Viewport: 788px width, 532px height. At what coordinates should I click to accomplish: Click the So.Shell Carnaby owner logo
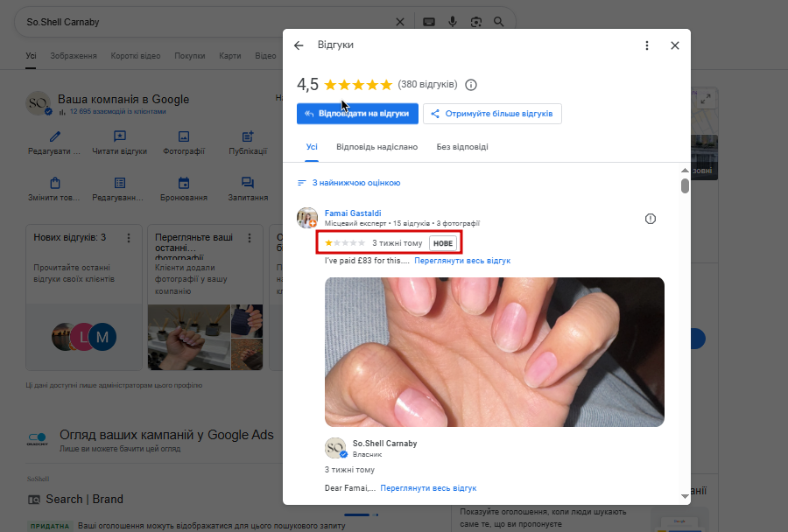335,448
